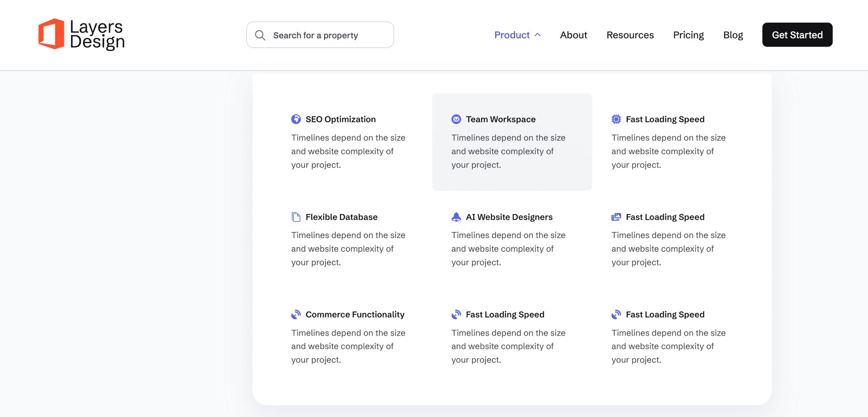This screenshot has height=417, width=868.
Task: Open the Product navigation dropdown
Action: tap(512, 35)
